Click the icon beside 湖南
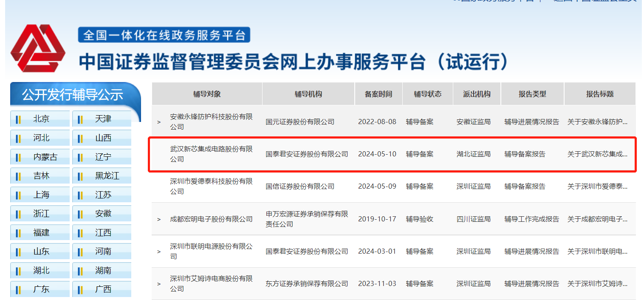The width and height of the screenshot is (644, 300). [x=80, y=271]
